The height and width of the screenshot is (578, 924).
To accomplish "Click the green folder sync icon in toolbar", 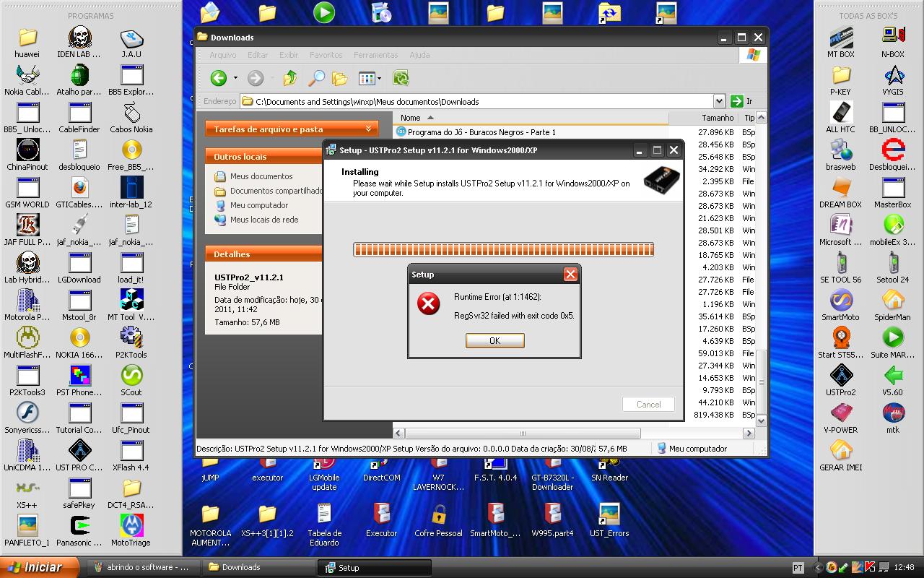I will click(401, 78).
